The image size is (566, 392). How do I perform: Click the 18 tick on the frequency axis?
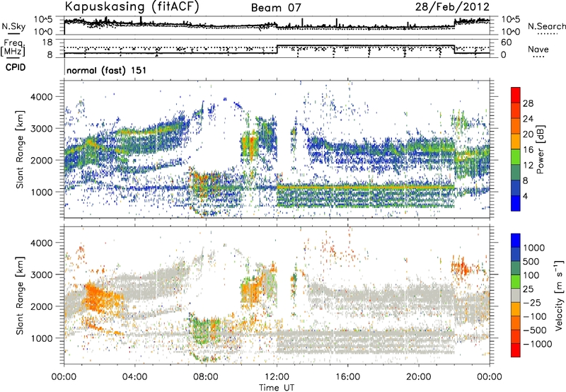[47, 42]
